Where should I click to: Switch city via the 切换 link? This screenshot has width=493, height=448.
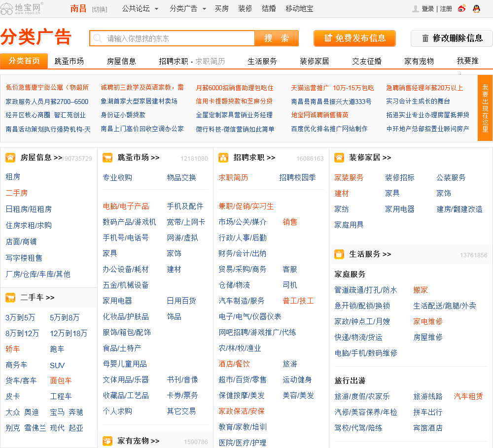click(x=100, y=9)
